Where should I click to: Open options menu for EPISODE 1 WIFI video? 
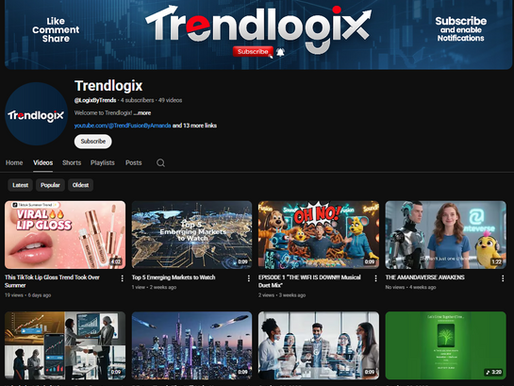376,278
